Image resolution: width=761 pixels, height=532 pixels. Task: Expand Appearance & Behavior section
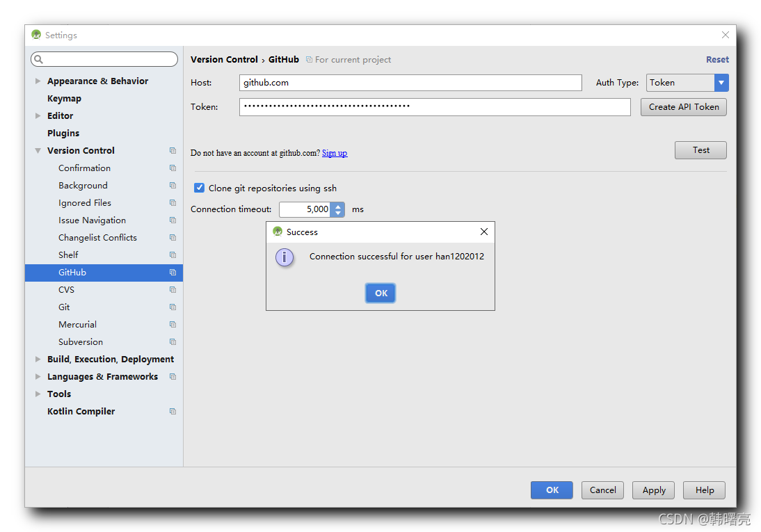coord(38,81)
